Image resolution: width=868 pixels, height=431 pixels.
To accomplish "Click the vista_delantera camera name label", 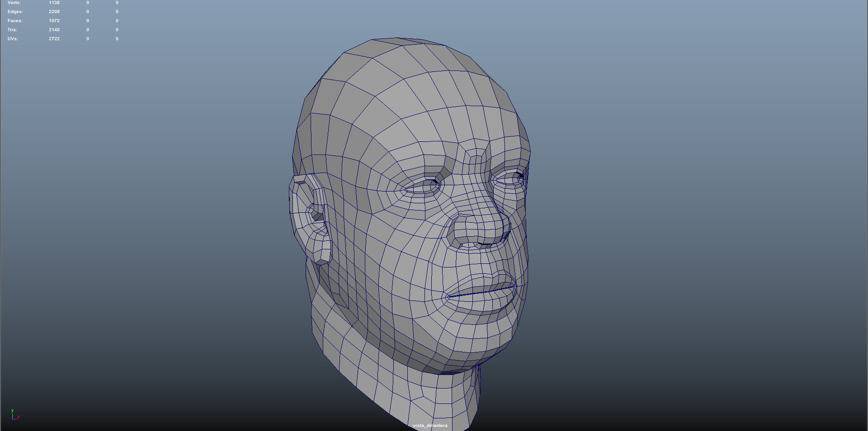I will pyautogui.click(x=430, y=425).
